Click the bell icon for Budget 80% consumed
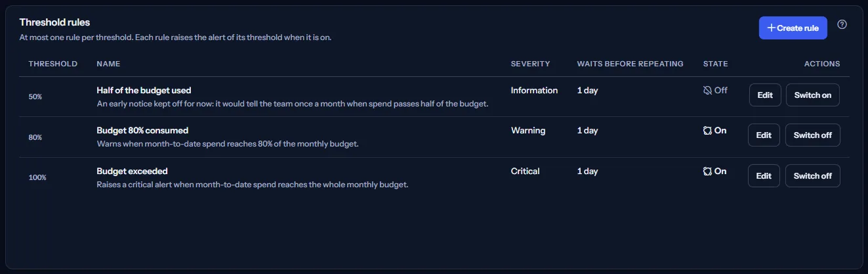868x274 pixels. point(707,131)
